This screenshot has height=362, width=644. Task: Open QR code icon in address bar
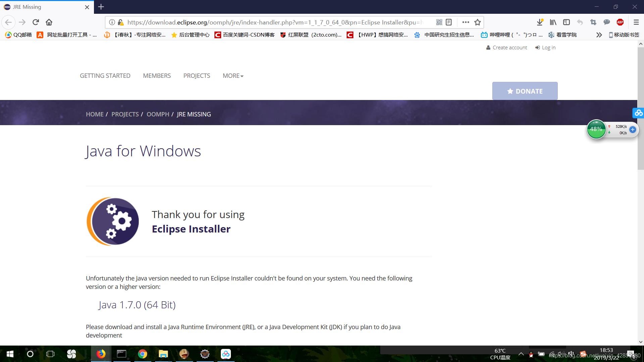(439, 22)
